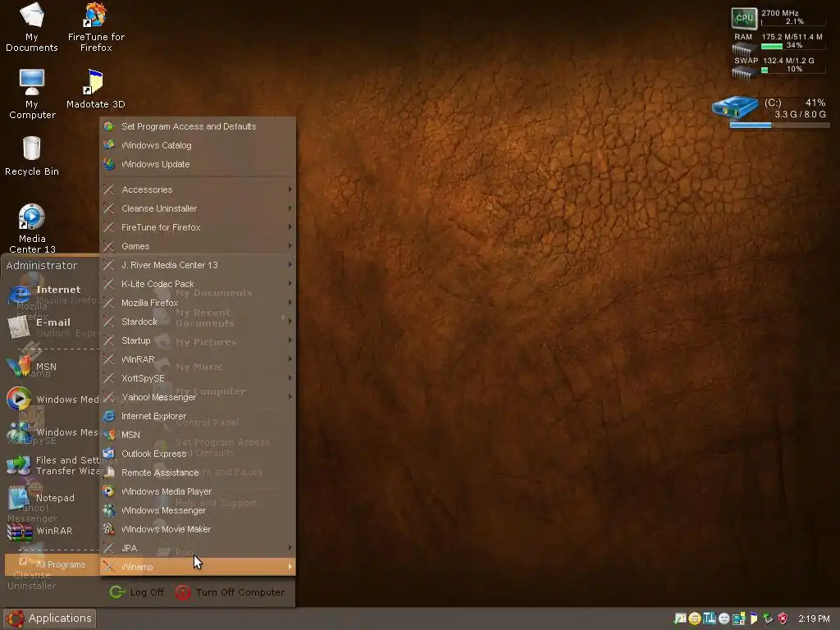840x630 pixels.
Task: Click the red shield tray icon
Action: [783, 619]
